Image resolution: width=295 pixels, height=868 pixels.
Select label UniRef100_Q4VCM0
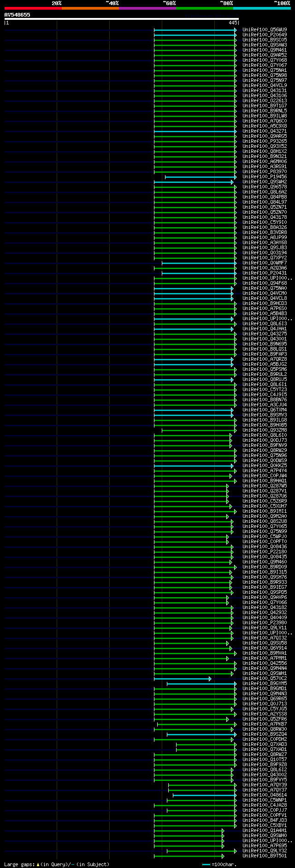265,293
